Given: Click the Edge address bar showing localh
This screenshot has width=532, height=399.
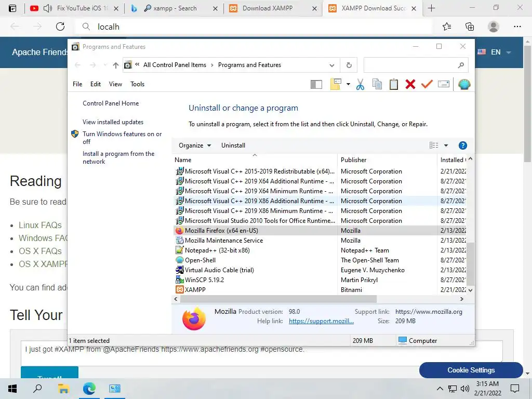Looking at the screenshot, I should pyautogui.click(x=253, y=26).
